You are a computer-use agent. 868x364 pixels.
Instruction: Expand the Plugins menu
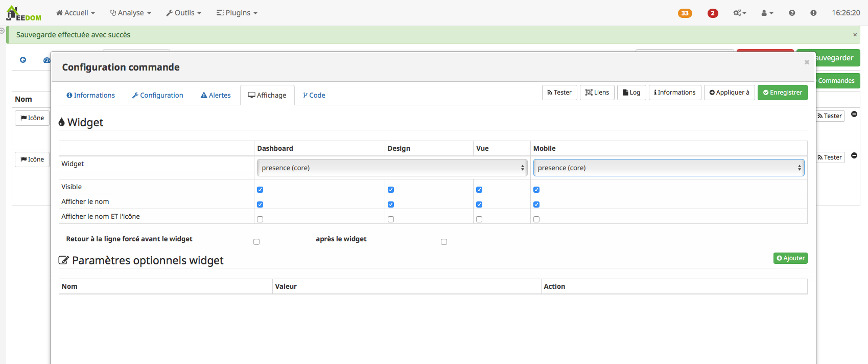237,13
